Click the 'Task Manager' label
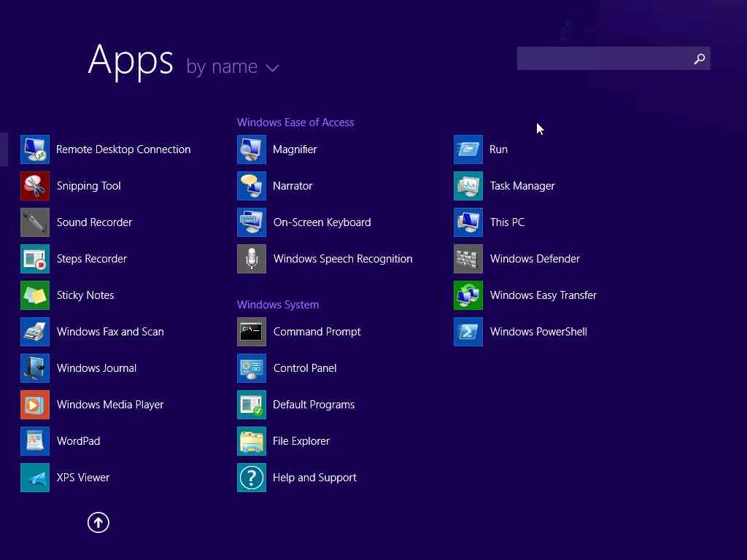The height and width of the screenshot is (560, 747). 522,186
